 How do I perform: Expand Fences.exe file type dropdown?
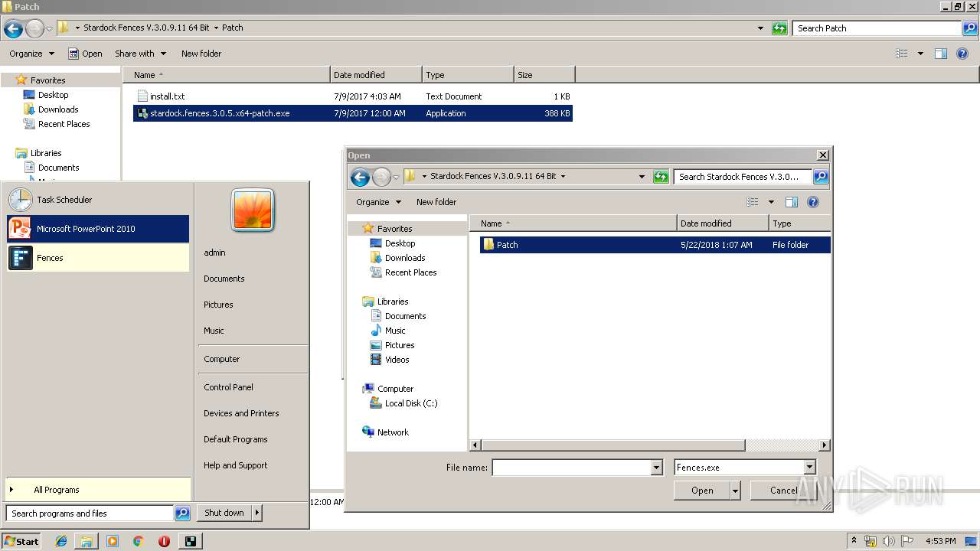(x=809, y=468)
